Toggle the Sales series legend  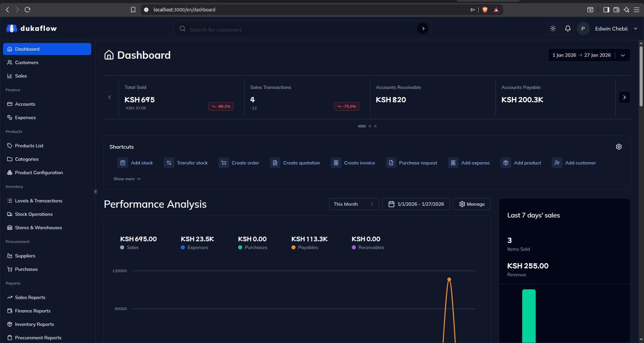(129, 247)
